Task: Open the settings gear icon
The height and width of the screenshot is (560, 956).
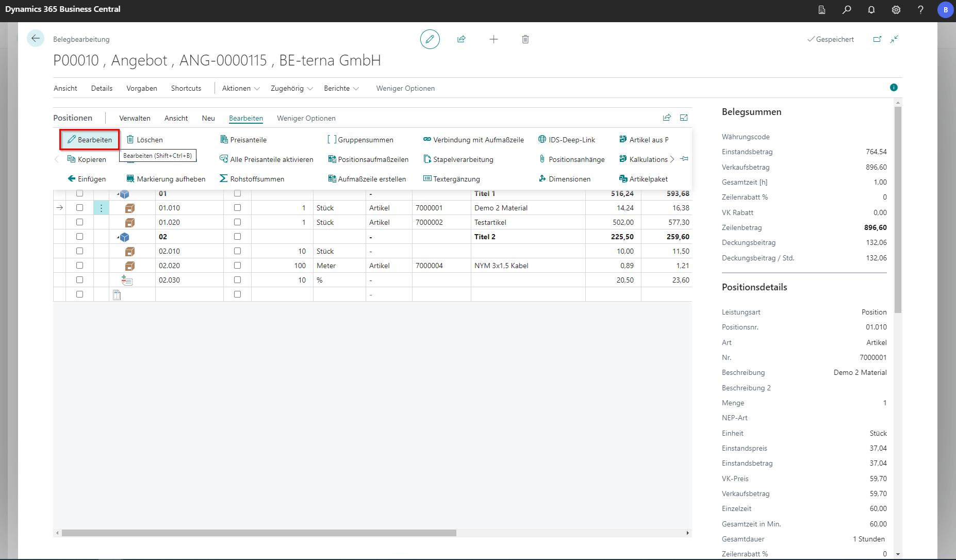Action: click(896, 10)
